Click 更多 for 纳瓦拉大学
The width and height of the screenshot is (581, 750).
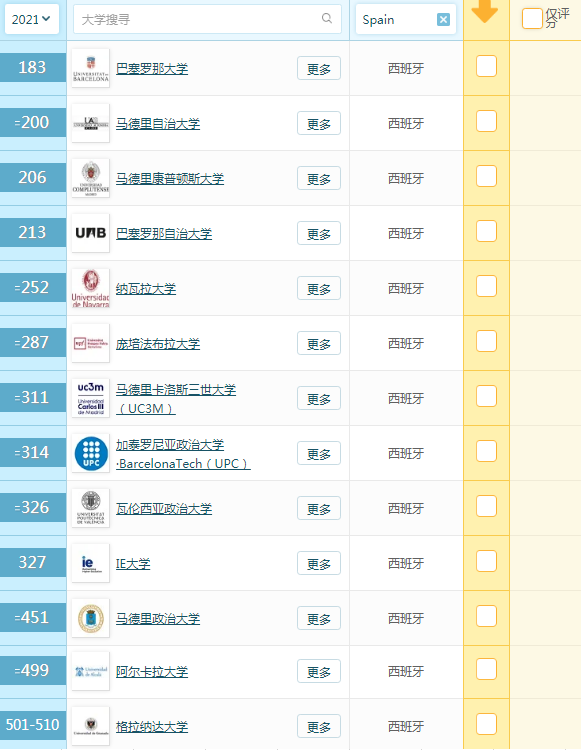coord(319,288)
